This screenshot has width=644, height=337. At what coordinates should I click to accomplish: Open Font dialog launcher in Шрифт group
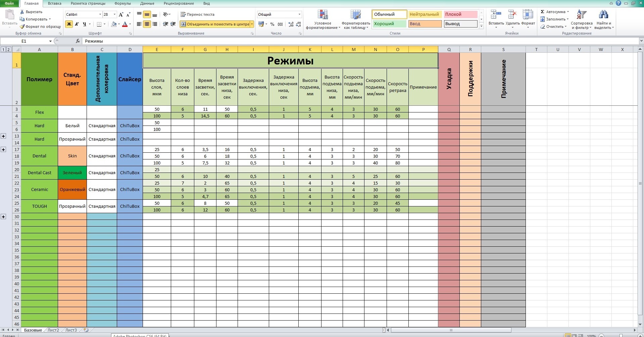tap(130, 34)
